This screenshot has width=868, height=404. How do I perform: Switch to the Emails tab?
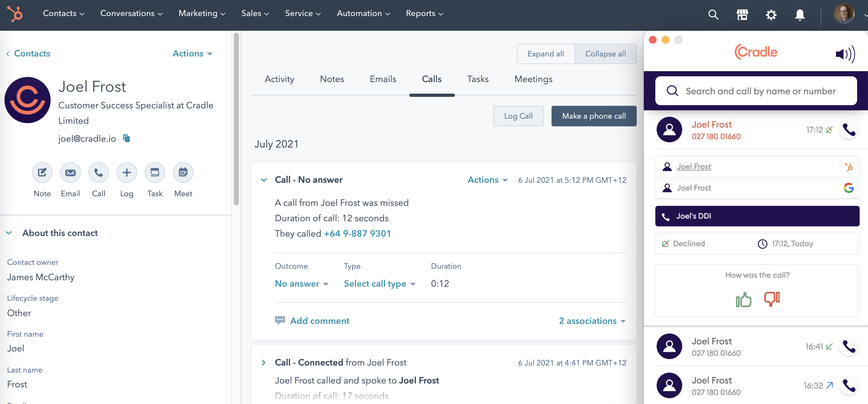tap(383, 79)
